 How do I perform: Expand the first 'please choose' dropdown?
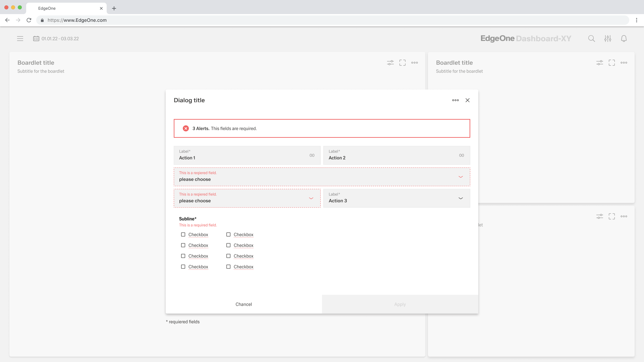(461, 177)
